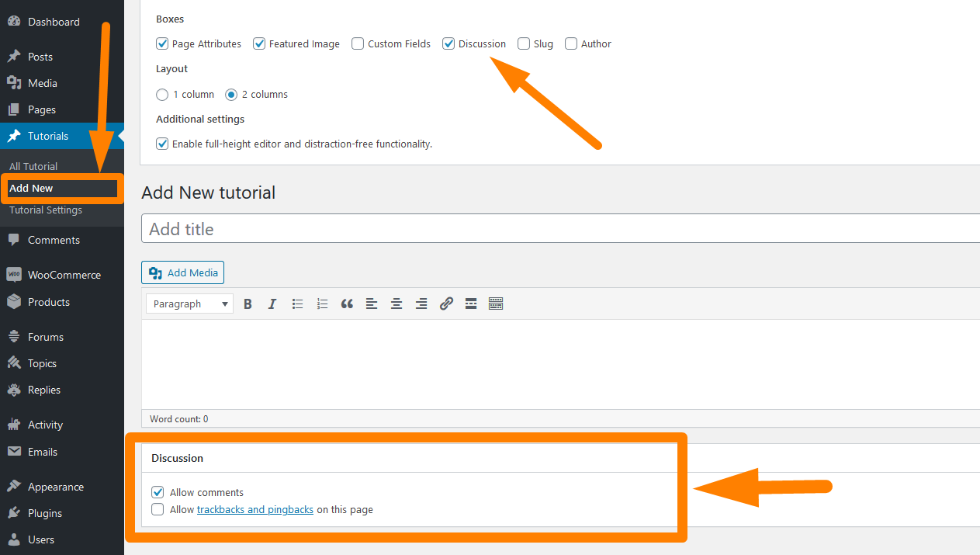Apply bold formatting in editor toolbar
This screenshot has height=555, width=980.
[x=248, y=304]
